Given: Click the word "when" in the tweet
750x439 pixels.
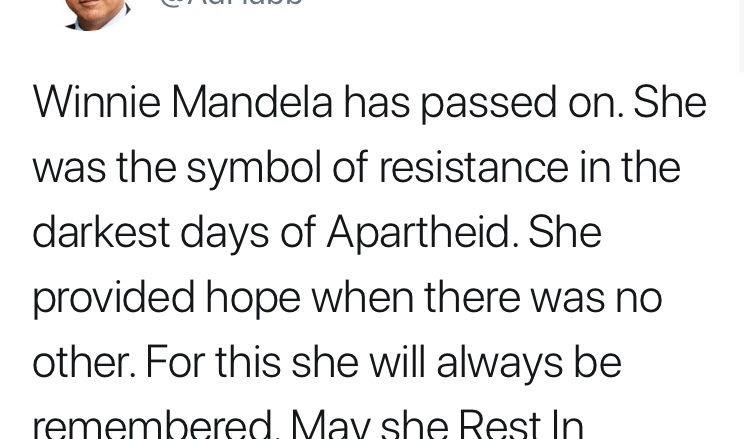Looking at the screenshot, I should (362, 297).
